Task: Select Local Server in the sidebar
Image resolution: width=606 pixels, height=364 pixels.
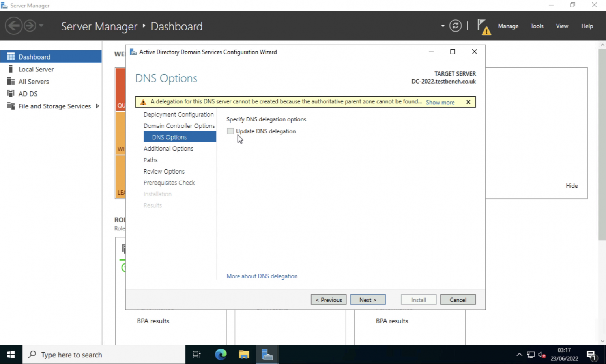Action: coord(36,69)
